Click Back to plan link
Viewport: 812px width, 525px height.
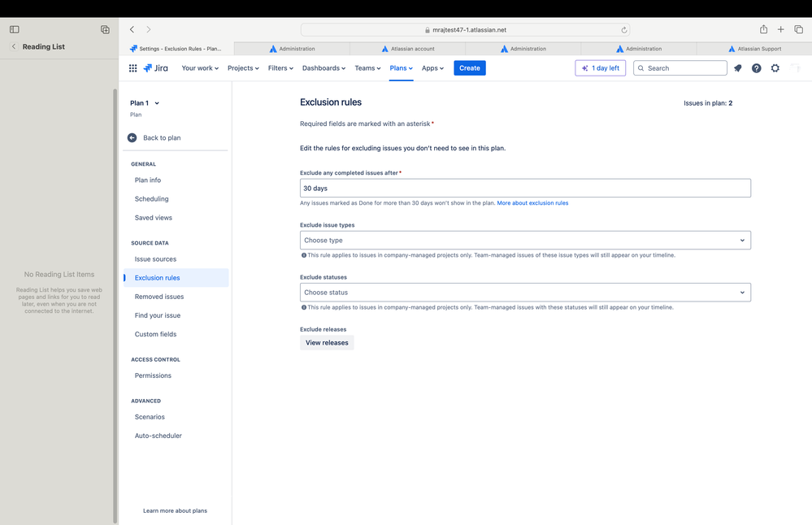click(x=162, y=137)
